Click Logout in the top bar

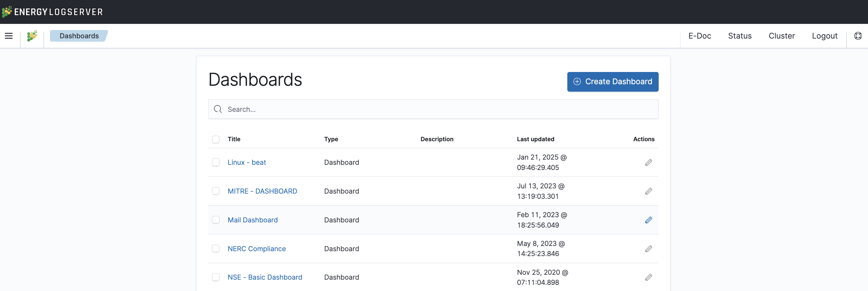[x=824, y=36]
